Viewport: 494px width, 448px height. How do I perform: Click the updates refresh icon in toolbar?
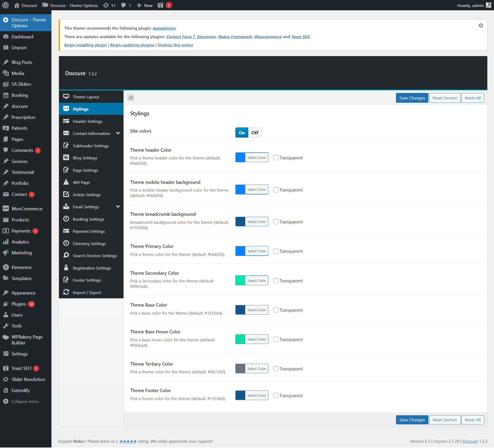click(106, 5)
